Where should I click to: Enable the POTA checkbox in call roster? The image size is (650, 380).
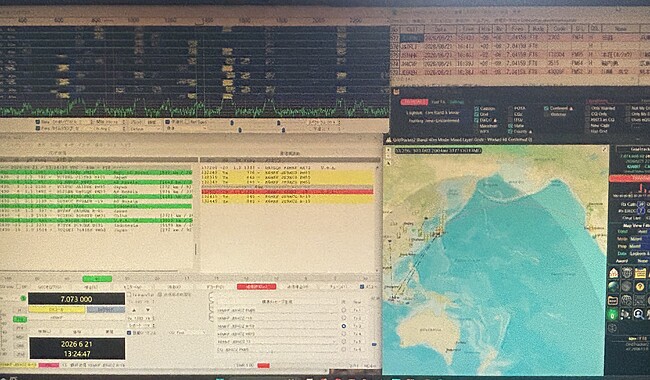[510, 109]
